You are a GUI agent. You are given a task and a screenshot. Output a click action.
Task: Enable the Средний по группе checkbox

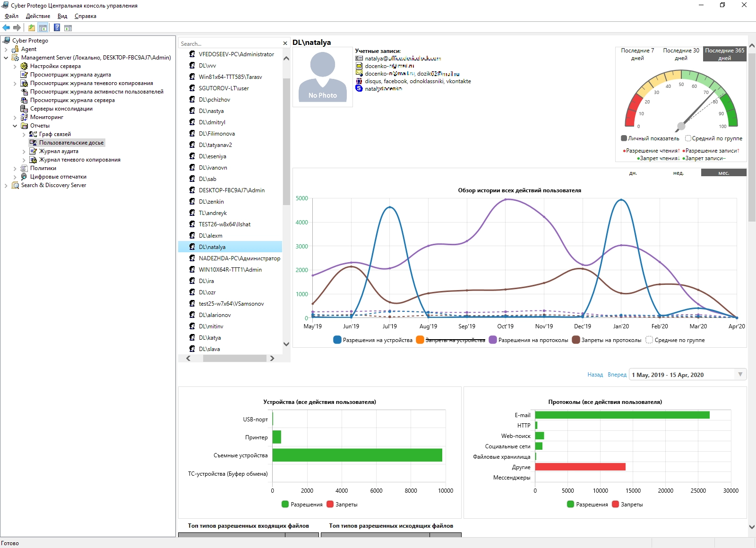688,138
